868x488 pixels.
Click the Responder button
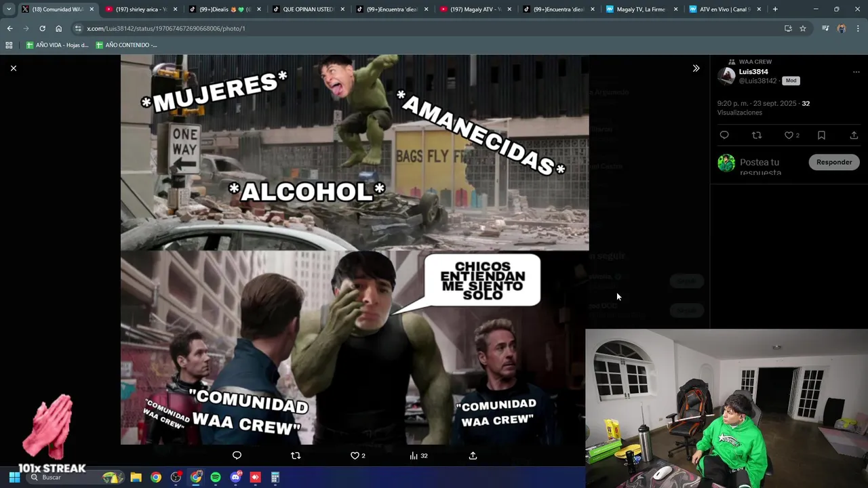834,162
